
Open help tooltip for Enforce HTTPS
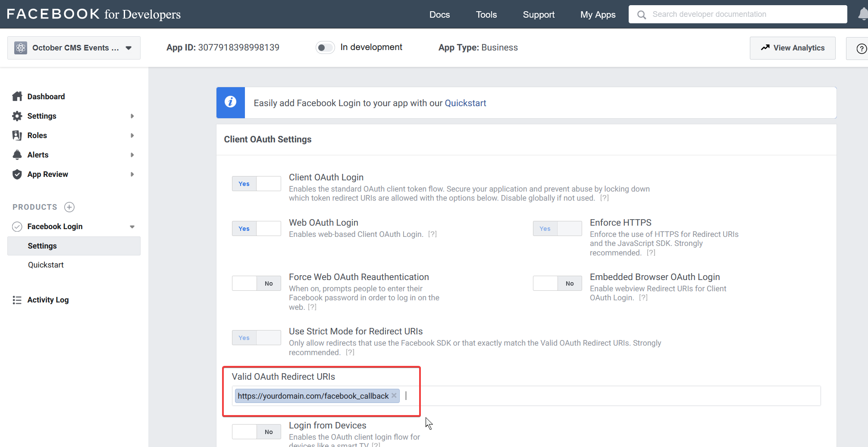(x=651, y=253)
